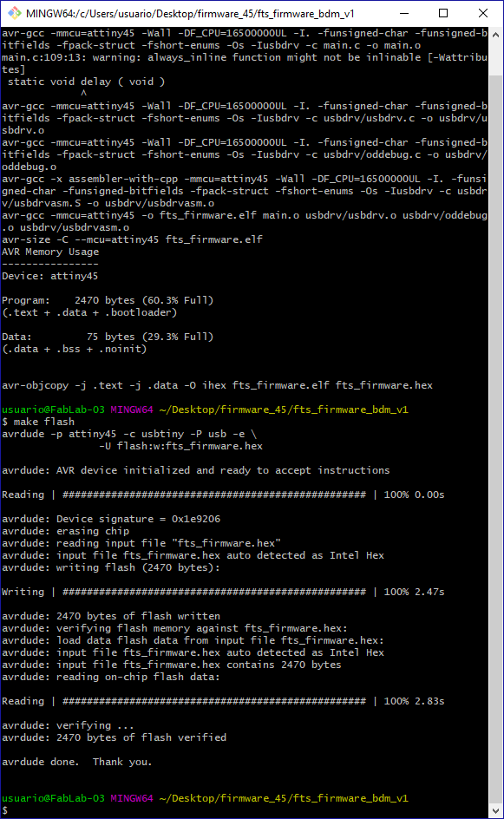This screenshot has width=504, height=819.
Task: Click the '$ make flash' command line
Action: [x=38, y=422]
